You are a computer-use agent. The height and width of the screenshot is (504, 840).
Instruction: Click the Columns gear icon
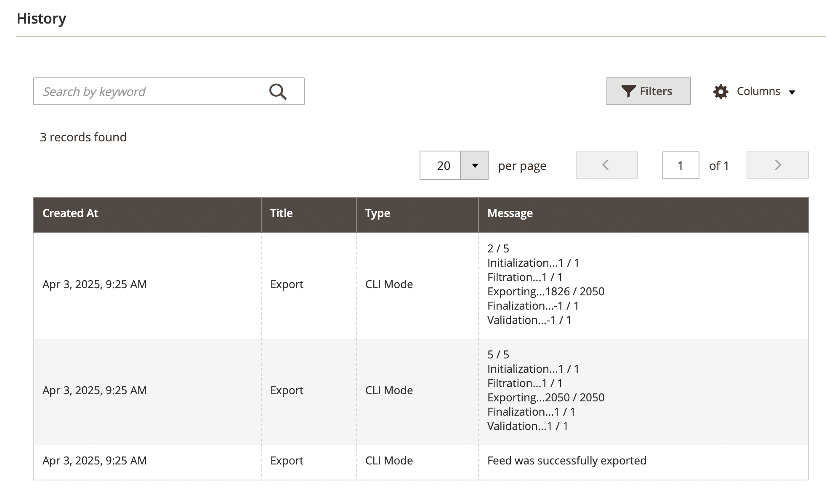(x=720, y=91)
